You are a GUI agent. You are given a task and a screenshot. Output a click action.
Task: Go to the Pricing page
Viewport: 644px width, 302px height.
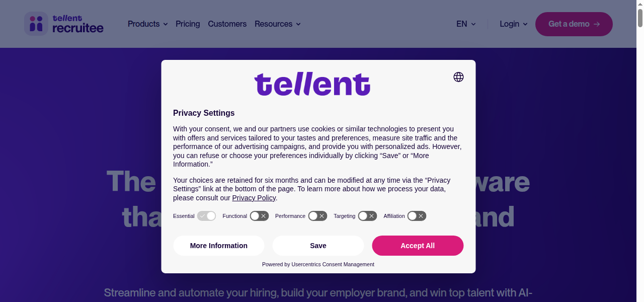pos(188,24)
